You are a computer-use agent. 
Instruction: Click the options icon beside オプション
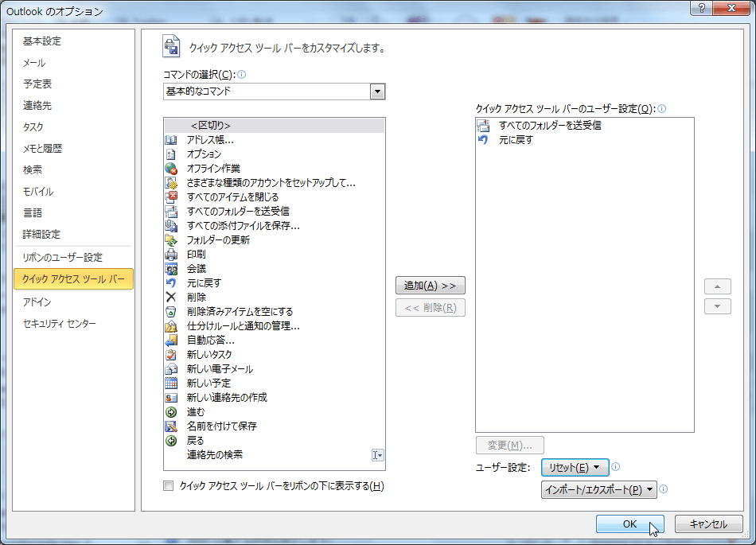[x=171, y=154]
